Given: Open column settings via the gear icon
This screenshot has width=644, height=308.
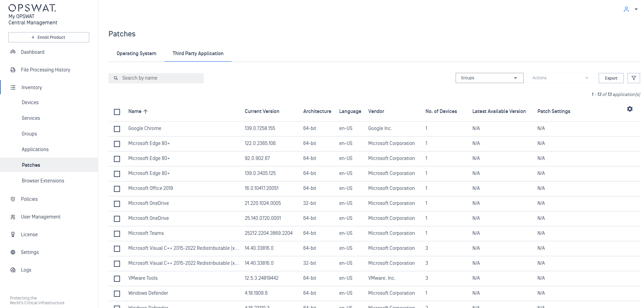Looking at the screenshot, I should 630,109.
